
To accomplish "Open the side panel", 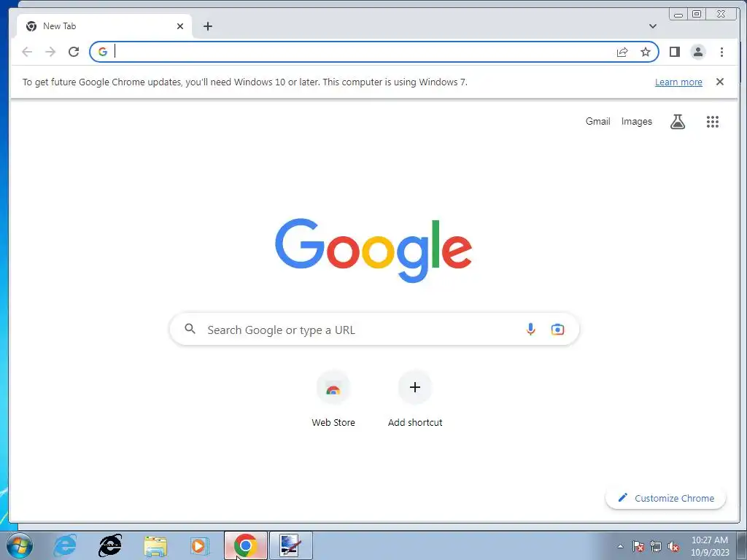I will (x=675, y=52).
